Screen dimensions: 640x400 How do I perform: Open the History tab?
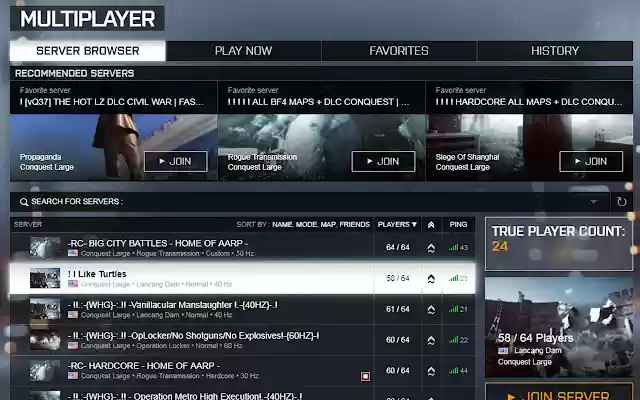point(555,51)
